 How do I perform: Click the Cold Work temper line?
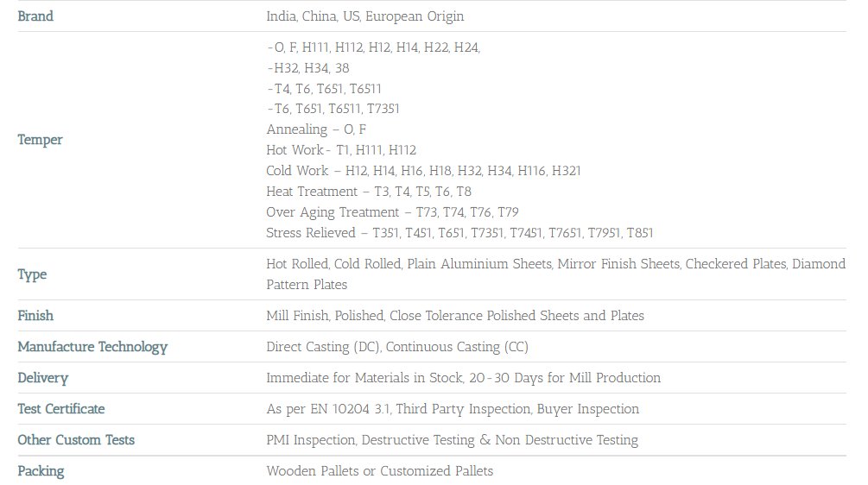point(423,171)
